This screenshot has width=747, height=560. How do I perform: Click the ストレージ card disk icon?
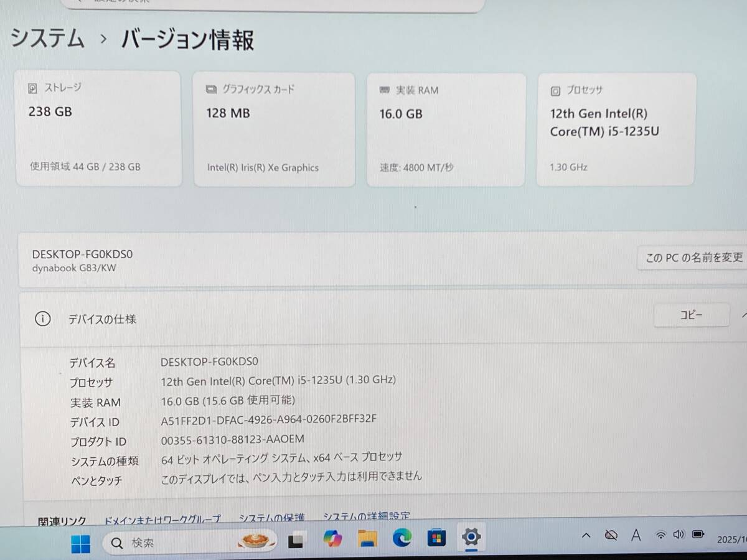click(33, 88)
